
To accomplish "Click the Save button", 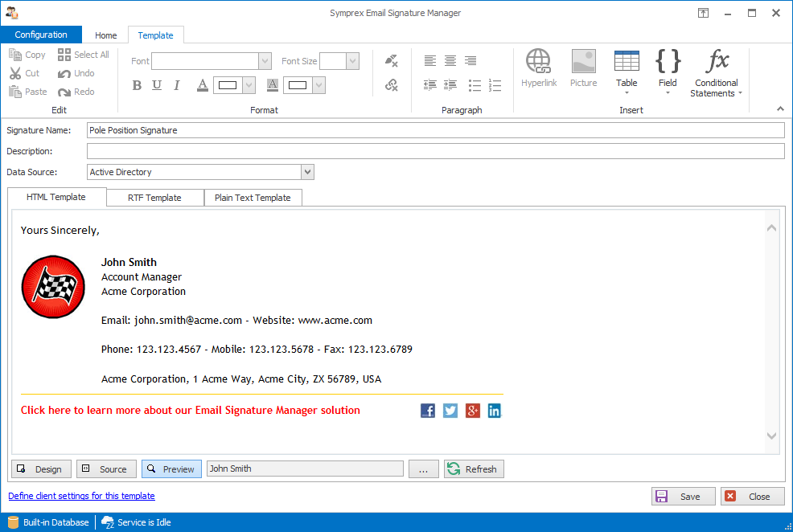I will pos(684,496).
